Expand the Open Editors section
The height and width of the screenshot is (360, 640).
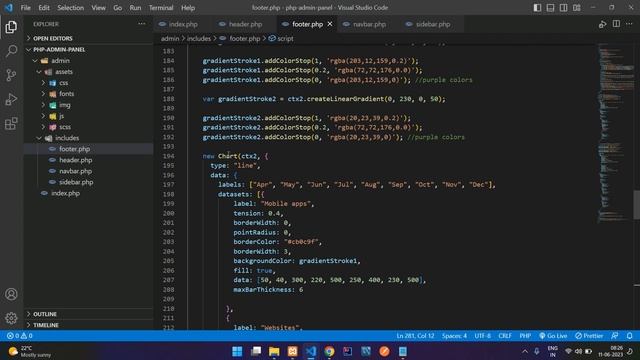(x=89, y=38)
